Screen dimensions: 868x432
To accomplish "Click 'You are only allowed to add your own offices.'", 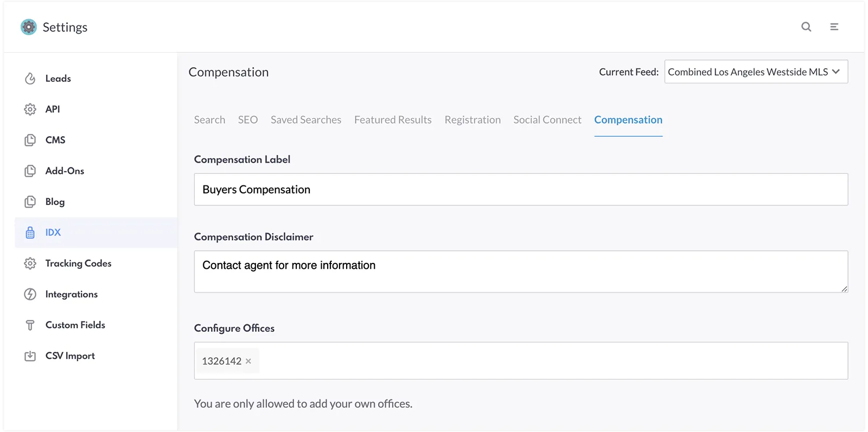I will pos(303,404).
